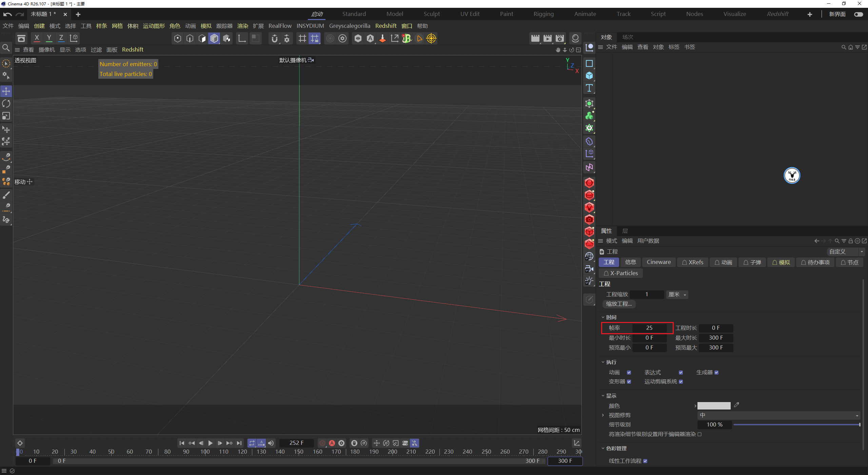Click the Cube primitive icon
Screen dimensions: 868x475
(x=589, y=76)
